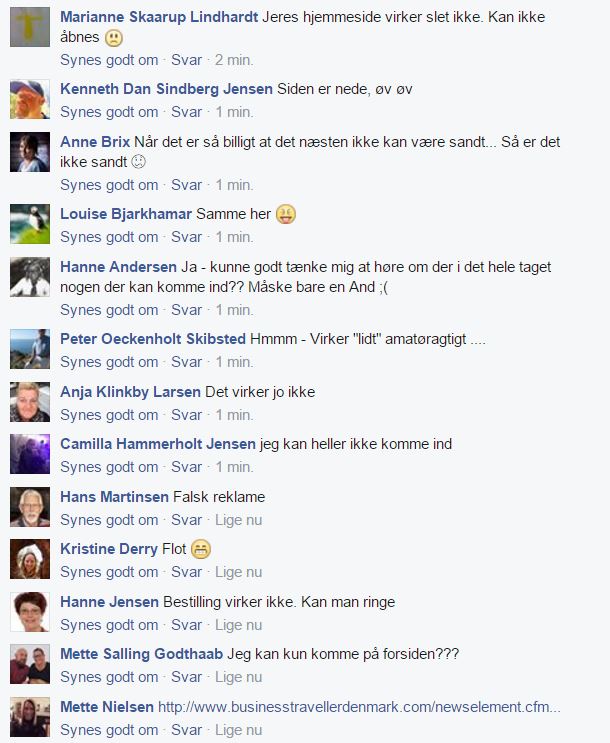Click Kenneth Dan Sindberg Jensen's avatar
Viewport: 610px width, 743px height.
pyautogui.click(x=30, y=99)
